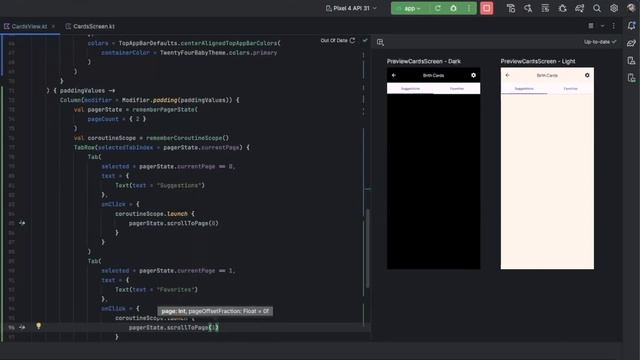Click the inspections checkmark icon in editor
Image resolution: width=640 pixels, height=360 pixels.
click(x=365, y=40)
